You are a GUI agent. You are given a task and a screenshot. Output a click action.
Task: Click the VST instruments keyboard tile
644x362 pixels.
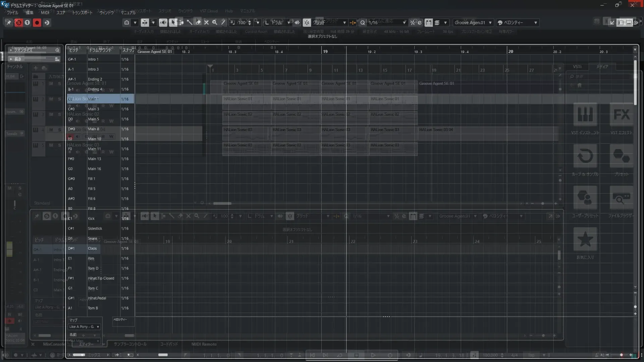coord(585,115)
